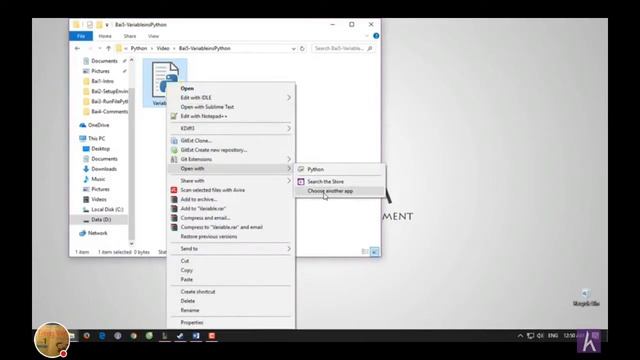Select This PC in the navigation pane
Viewport: 640px width, 360px height.
point(96,139)
